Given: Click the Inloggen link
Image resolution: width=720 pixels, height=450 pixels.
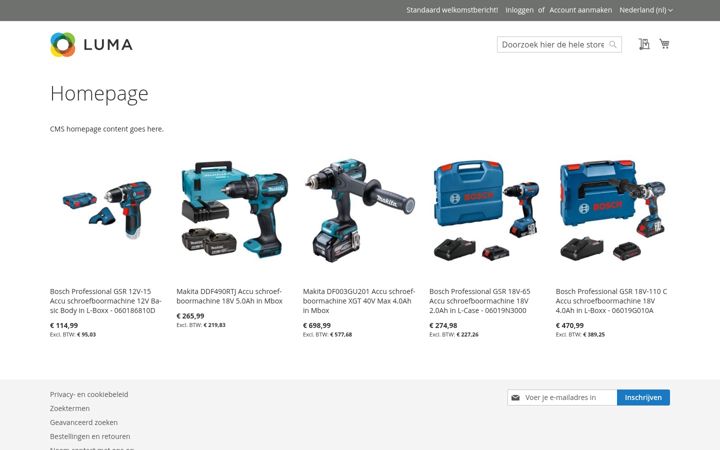Looking at the screenshot, I should [x=519, y=10].
